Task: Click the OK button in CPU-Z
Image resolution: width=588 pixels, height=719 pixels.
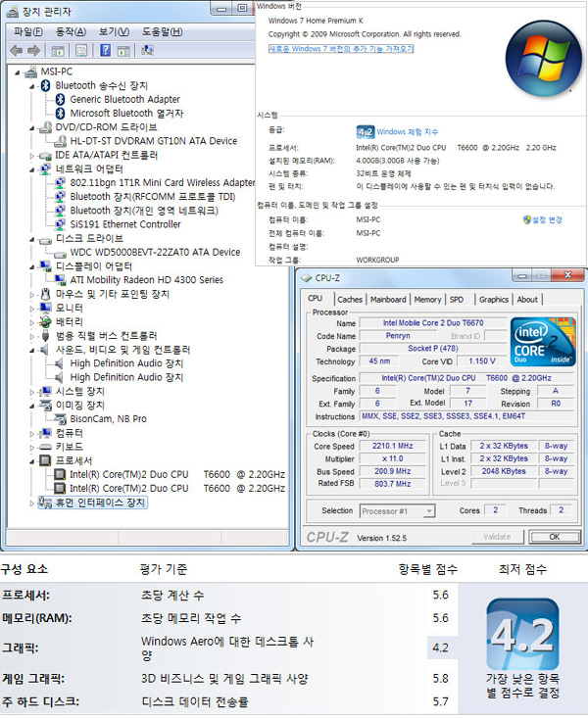Action: click(555, 537)
